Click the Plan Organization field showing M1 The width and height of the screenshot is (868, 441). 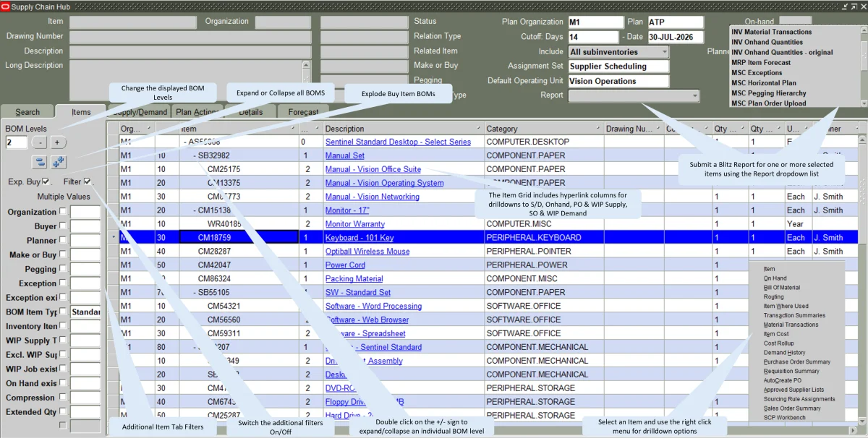pos(595,22)
